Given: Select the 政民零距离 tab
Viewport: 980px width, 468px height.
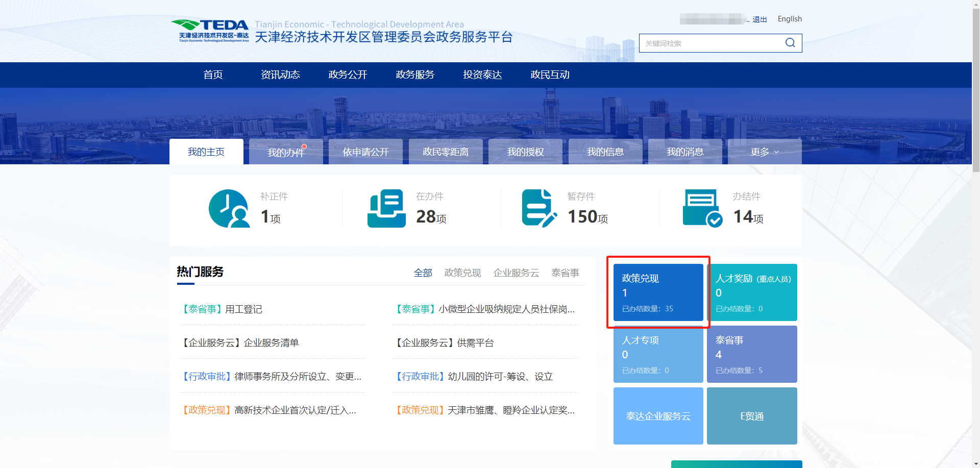Looking at the screenshot, I should click(x=446, y=152).
